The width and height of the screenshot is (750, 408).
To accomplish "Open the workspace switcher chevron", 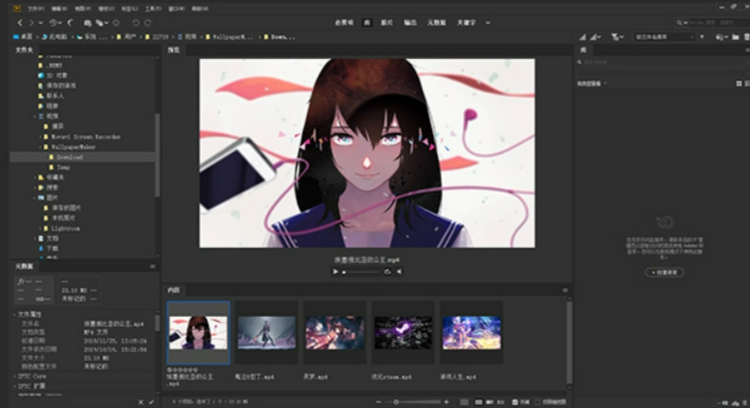I will click(488, 22).
